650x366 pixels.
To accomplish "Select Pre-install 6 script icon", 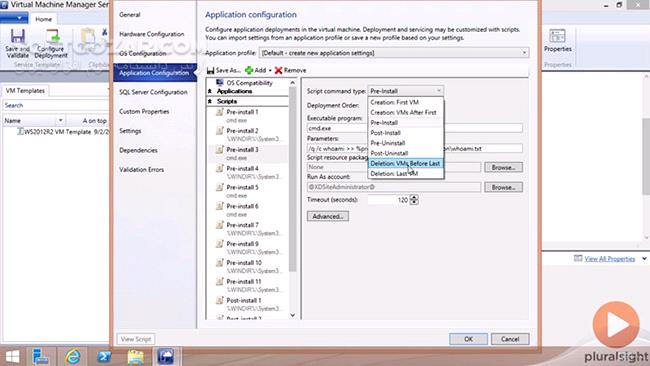I will pyautogui.click(x=220, y=206).
